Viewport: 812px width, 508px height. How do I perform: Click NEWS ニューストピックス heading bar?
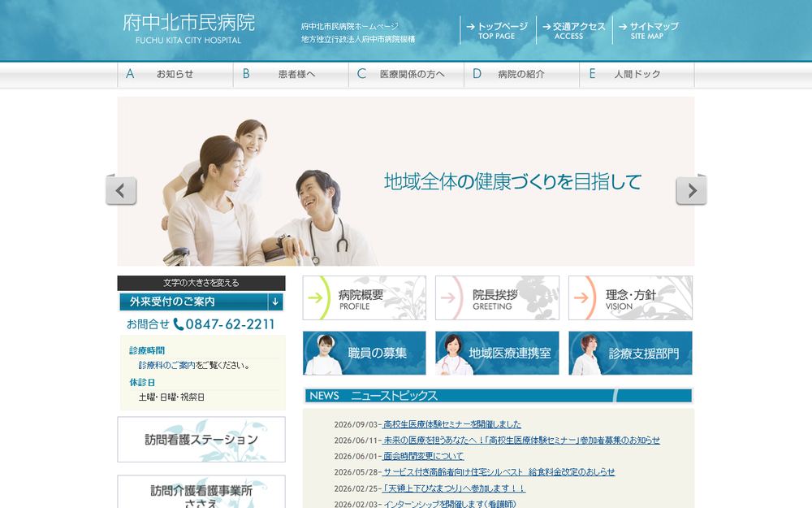(x=499, y=396)
